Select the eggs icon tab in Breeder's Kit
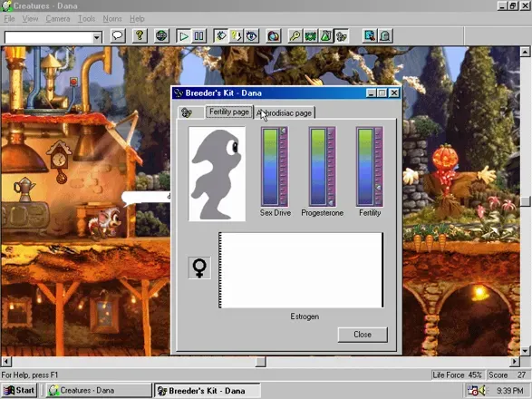This screenshot has height=399, width=532. pyautogui.click(x=190, y=112)
